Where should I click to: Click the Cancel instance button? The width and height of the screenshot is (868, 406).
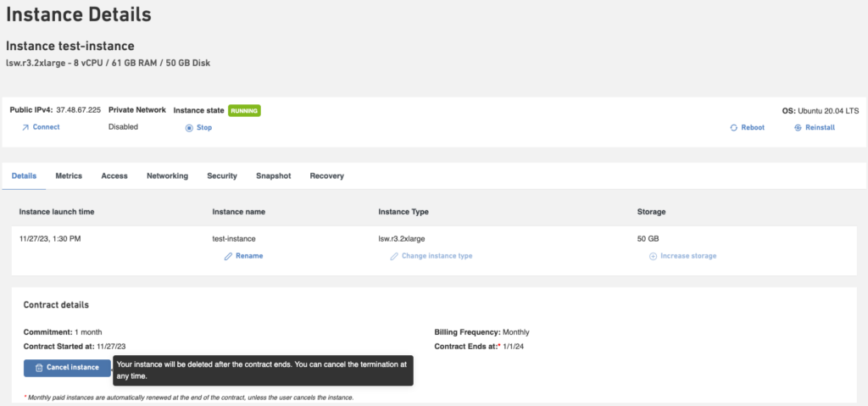click(x=67, y=368)
